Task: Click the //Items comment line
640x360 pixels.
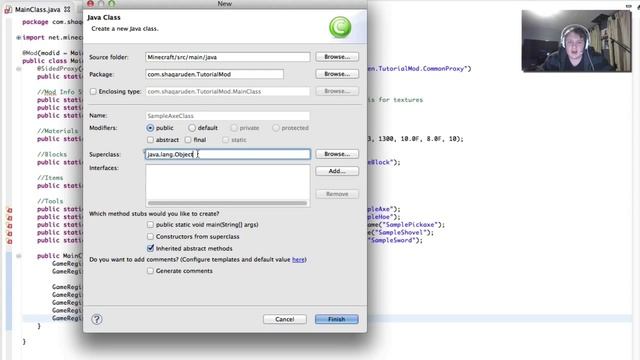Action: (50, 178)
